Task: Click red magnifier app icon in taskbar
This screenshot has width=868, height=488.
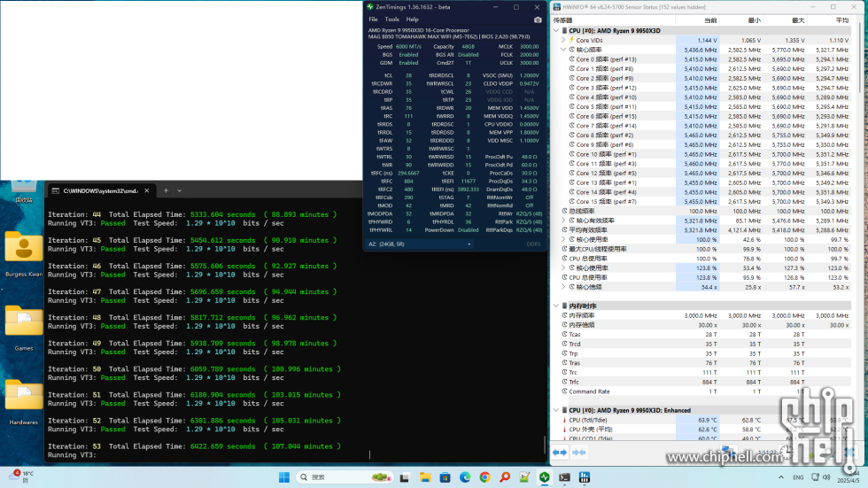Action: pyautogui.click(x=505, y=477)
